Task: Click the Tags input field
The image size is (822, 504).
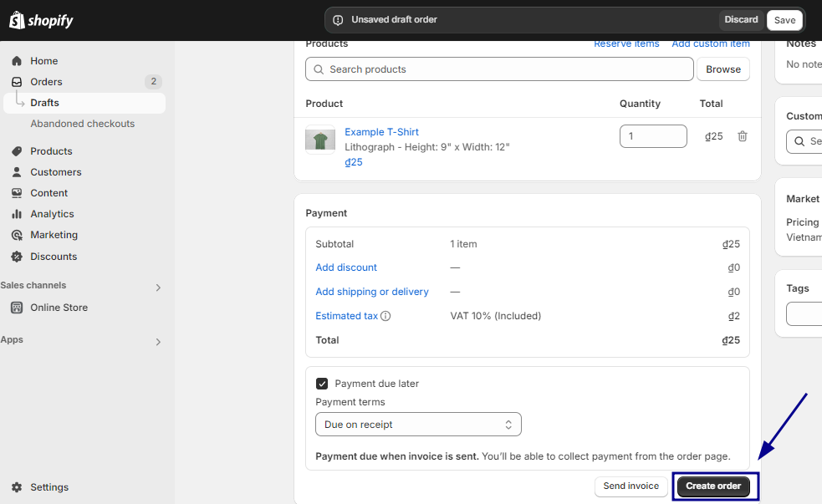Action: tap(804, 313)
